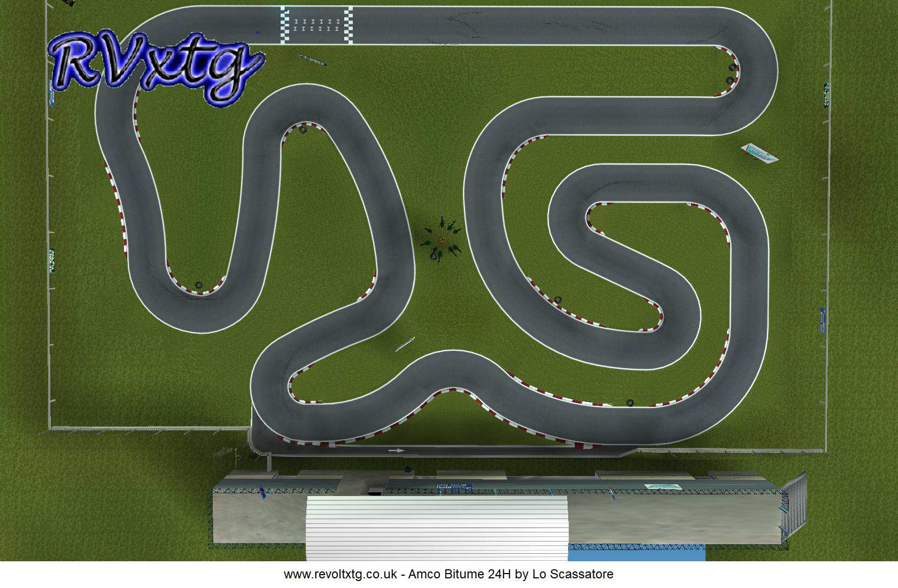
Task: Open the www.revoltxtg.co.uk link
Action: [340, 574]
